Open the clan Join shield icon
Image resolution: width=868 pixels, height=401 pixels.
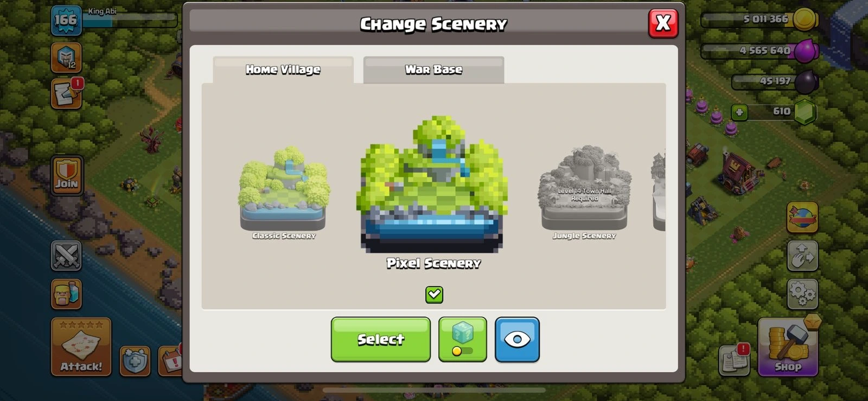67,175
